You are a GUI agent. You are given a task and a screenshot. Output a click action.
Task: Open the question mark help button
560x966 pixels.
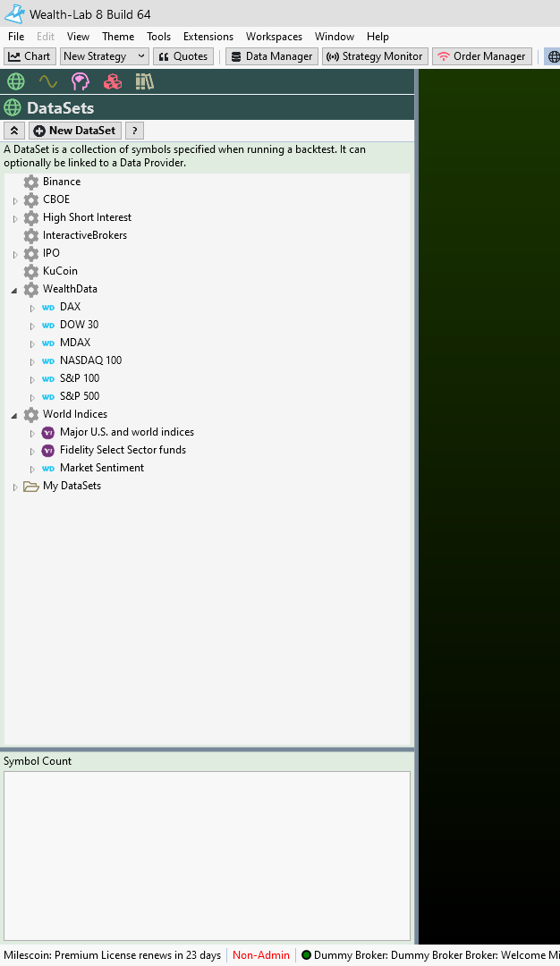tap(134, 131)
